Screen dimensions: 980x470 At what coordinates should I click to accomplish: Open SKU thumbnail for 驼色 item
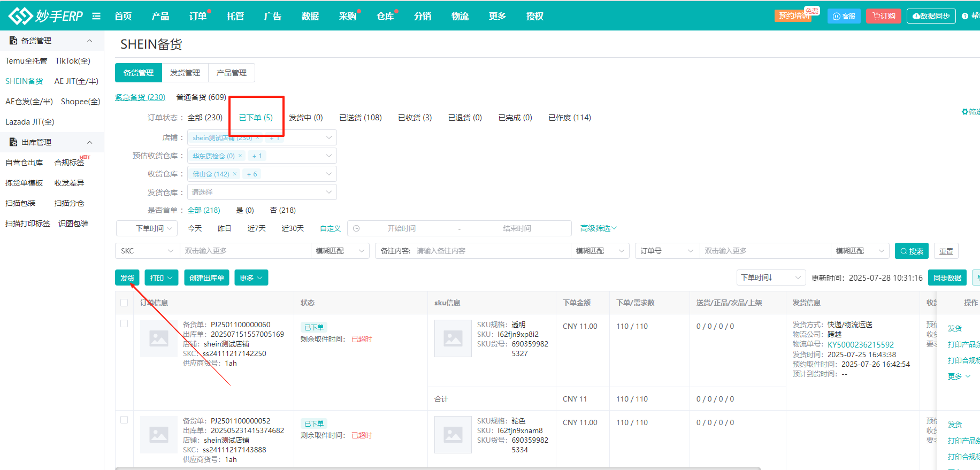(x=453, y=435)
